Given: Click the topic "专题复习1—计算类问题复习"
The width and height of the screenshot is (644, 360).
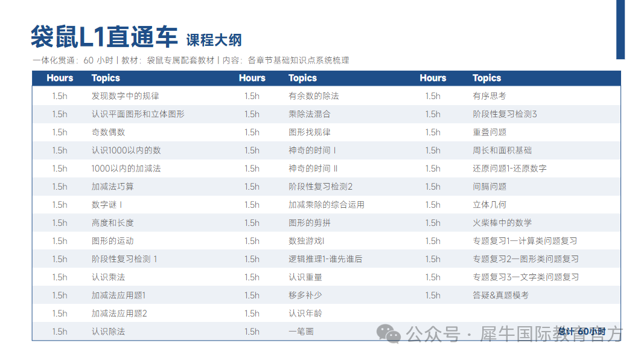Looking at the screenshot, I should [525, 241].
